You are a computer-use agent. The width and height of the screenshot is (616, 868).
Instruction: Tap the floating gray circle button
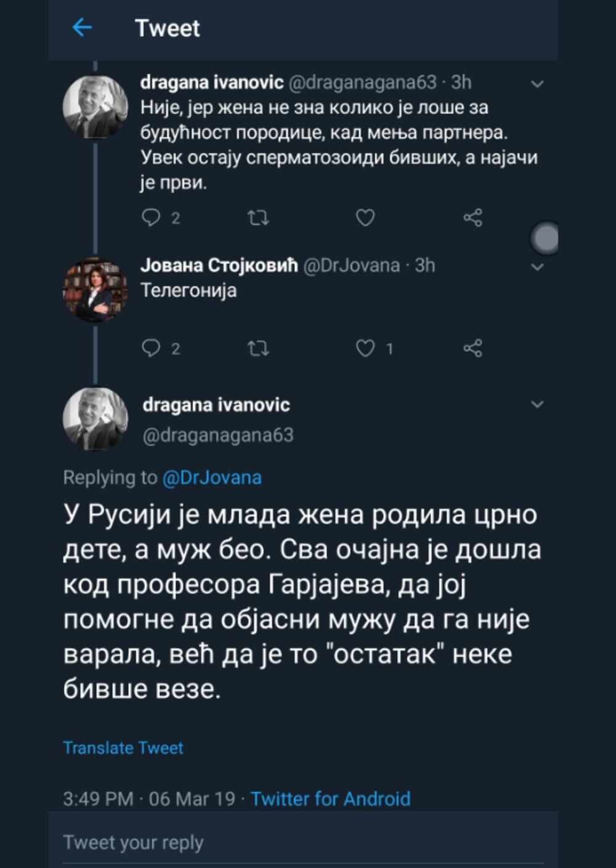pos(545,237)
